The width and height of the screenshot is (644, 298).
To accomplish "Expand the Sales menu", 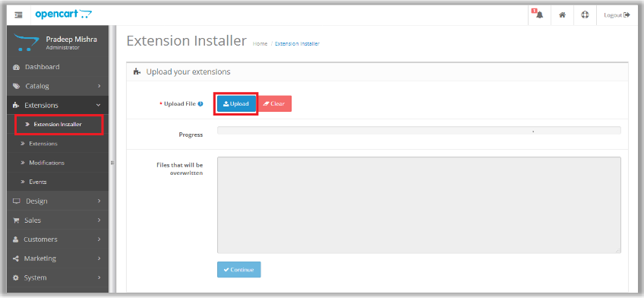I will (58, 220).
